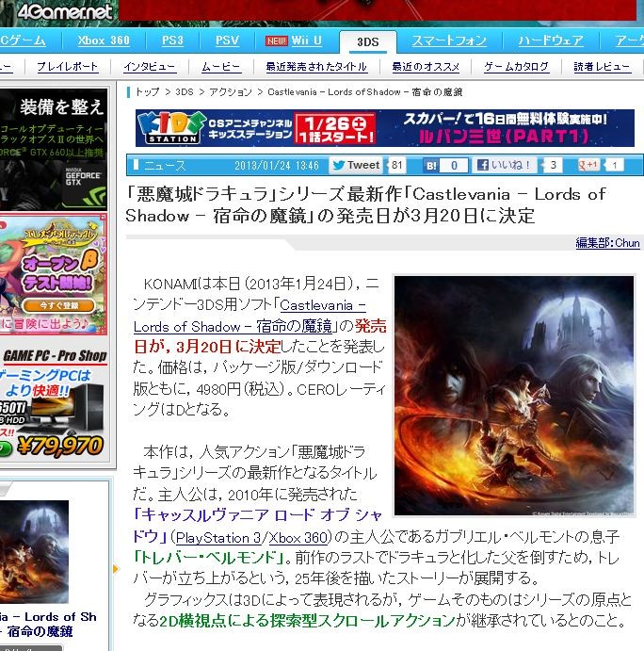Click the GeForce GTX Call of Duty ad
The height and width of the screenshot is (651, 644).
pos(54,150)
